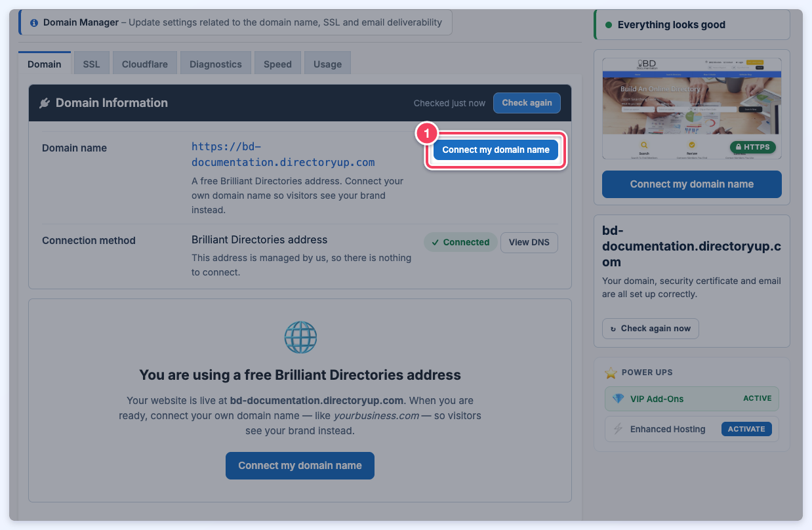This screenshot has width=812, height=530.
Task: Click the 'Everything looks good' status text
Action: coord(672,25)
